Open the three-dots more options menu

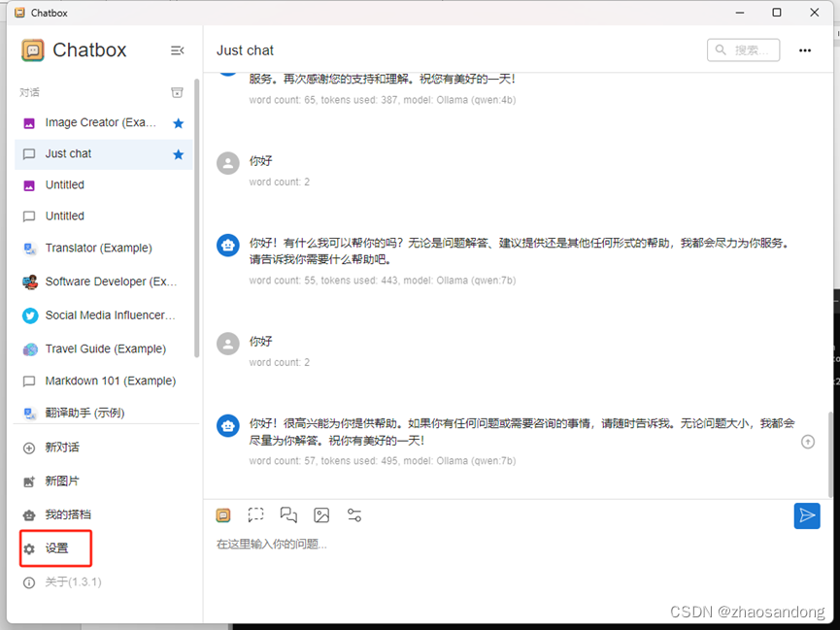[x=805, y=50]
